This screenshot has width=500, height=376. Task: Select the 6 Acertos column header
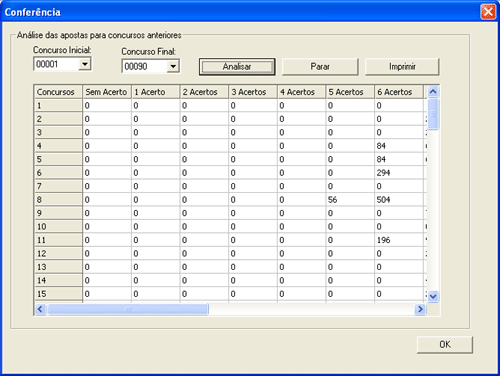[399, 92]
